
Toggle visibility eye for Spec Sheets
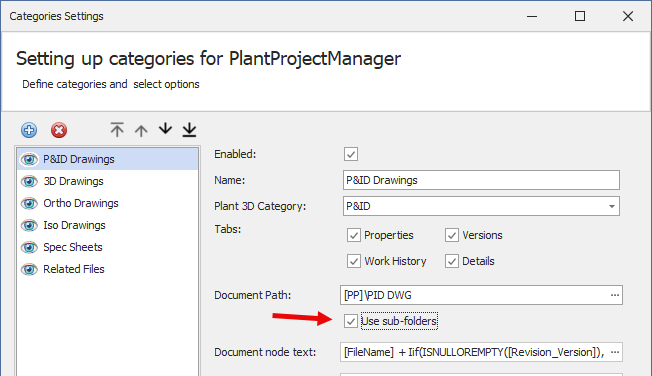(29, 247)
